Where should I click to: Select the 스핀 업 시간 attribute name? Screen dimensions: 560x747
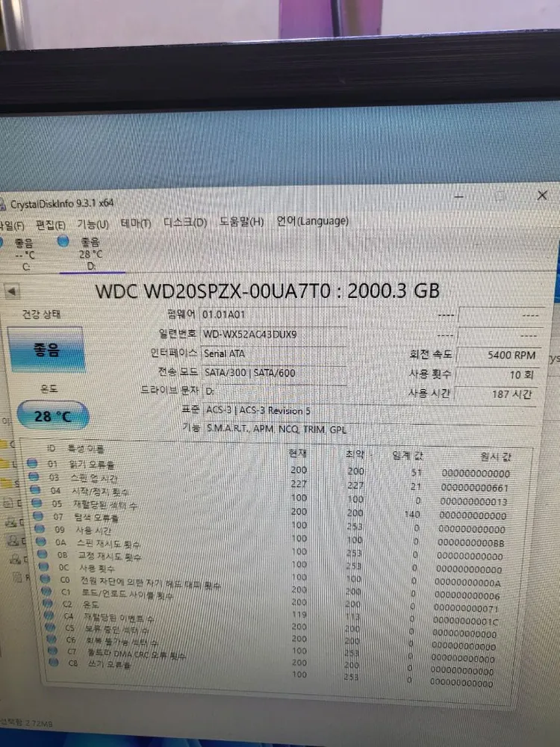[x=94, y=478]
